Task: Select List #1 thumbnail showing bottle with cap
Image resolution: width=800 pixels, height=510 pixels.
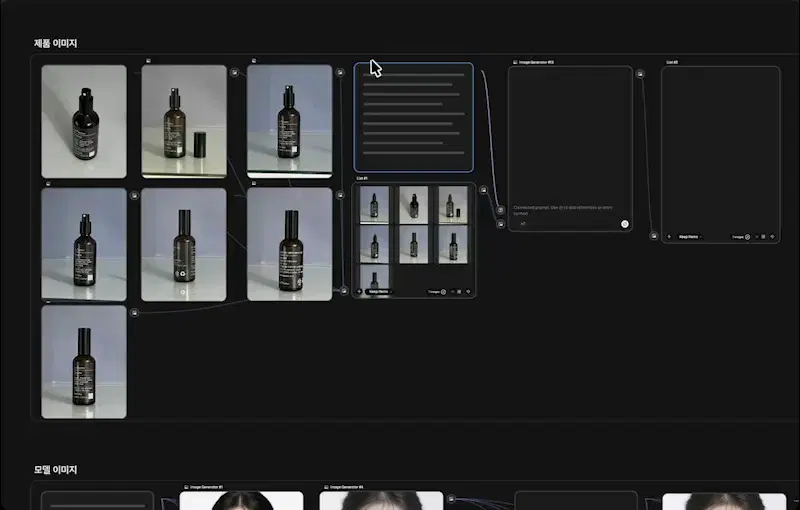Action: tap(453, 205)
